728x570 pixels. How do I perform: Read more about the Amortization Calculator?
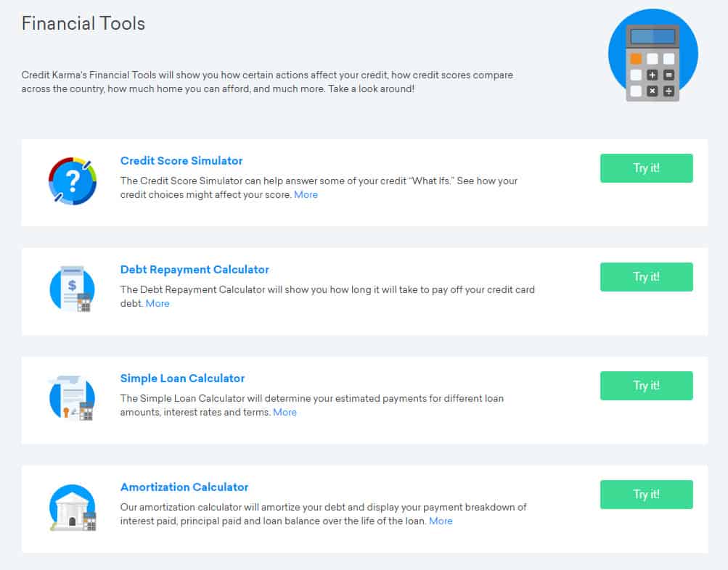[441, 521]
